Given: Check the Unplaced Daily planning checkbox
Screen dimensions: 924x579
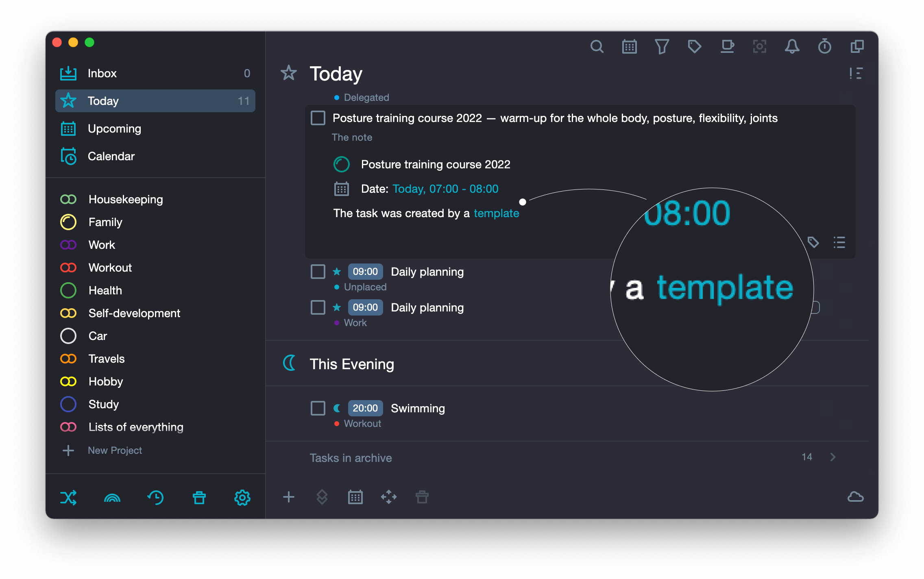Looking at the screenshot, I should coord(318,272).
